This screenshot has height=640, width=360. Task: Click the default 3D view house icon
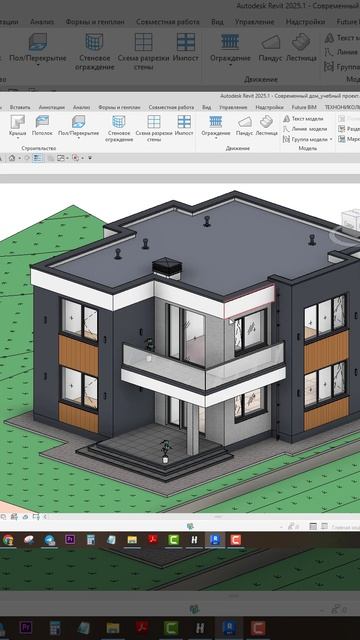coord(12,158)
